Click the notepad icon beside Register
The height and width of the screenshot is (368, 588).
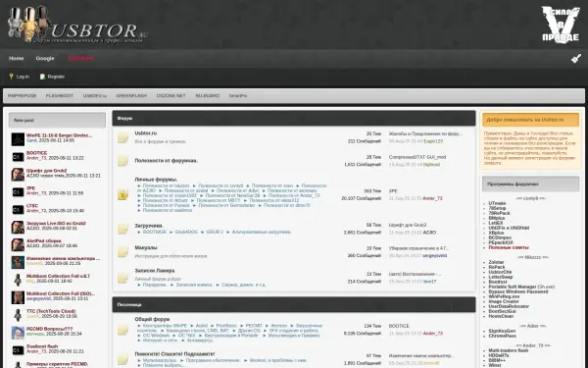(42, 77)
